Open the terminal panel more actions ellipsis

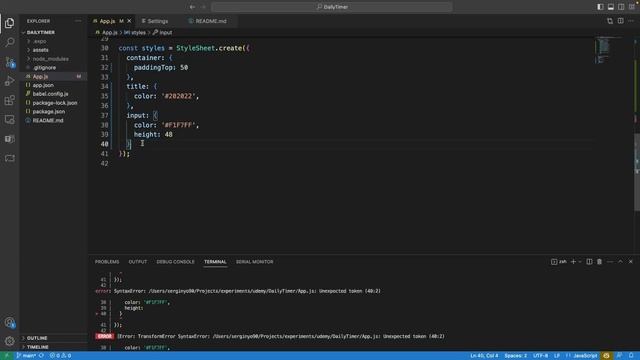(610, 262)
